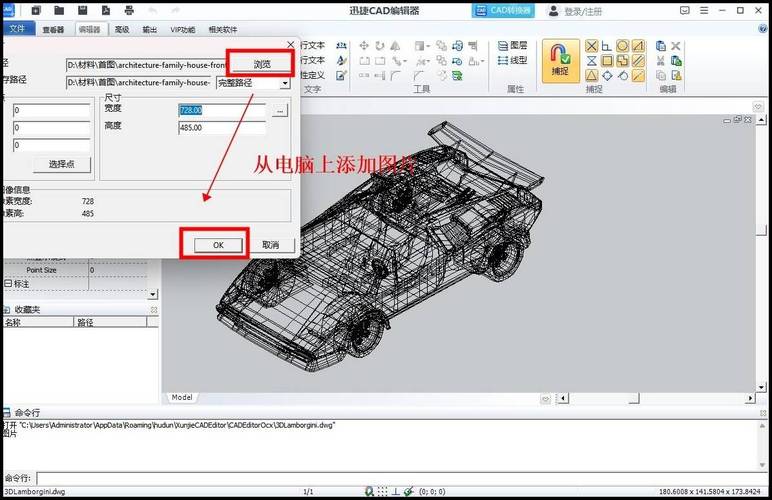
Task: Click the drawing area's vertical scrollbar down arrow
Action: 762,388
